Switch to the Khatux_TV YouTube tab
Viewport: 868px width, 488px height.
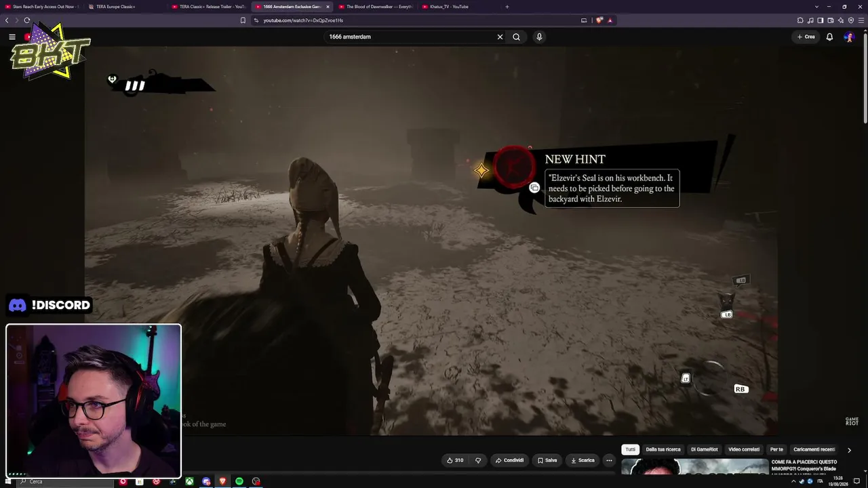pyautogui.click(x=458, y=7)
